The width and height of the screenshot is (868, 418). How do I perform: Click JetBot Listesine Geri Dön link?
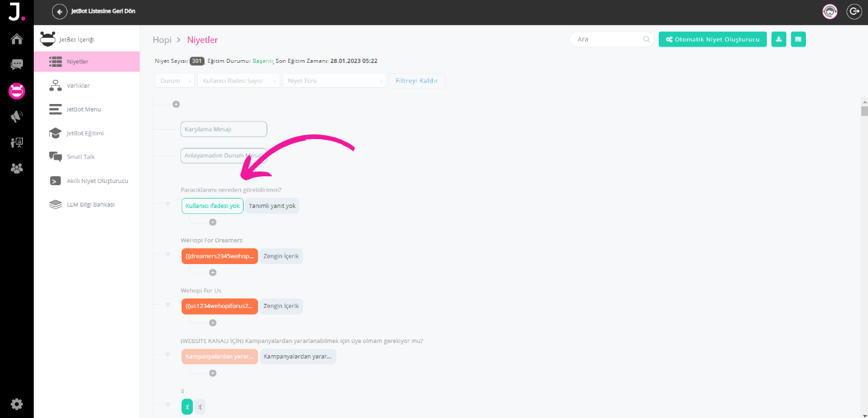(103, 11)
